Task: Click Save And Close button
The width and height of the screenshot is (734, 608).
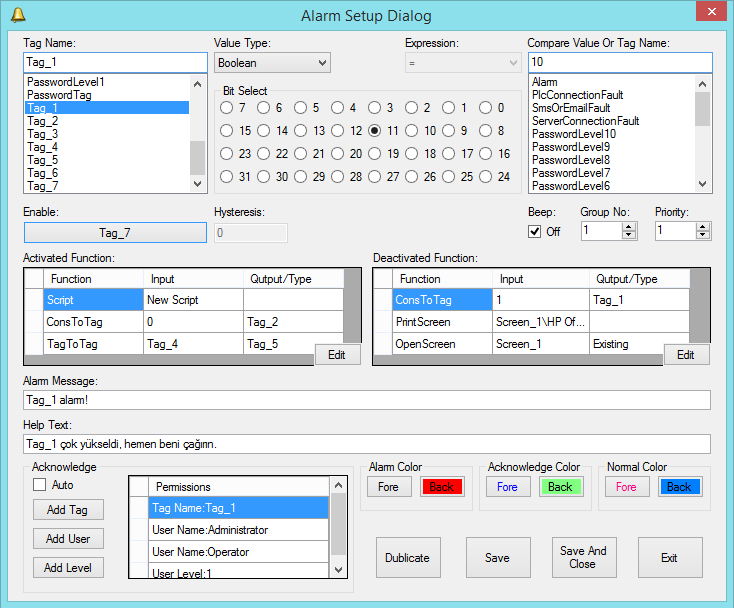Action: coord(583,557)
